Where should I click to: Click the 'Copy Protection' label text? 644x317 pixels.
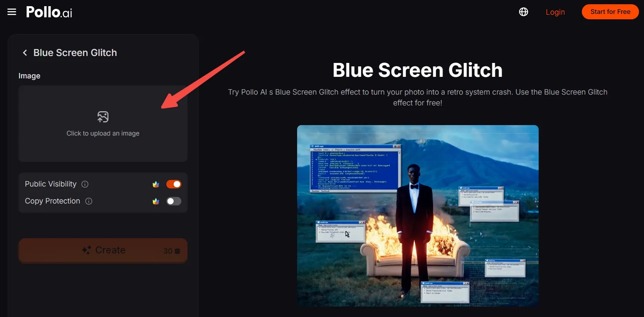(52, 201)
